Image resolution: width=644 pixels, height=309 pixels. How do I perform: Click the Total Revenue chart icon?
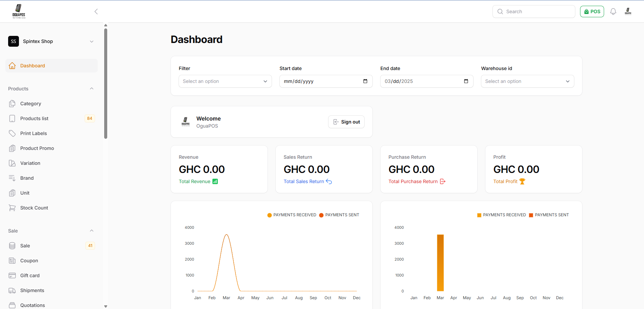pyautogui.click(x=215, y=181)
